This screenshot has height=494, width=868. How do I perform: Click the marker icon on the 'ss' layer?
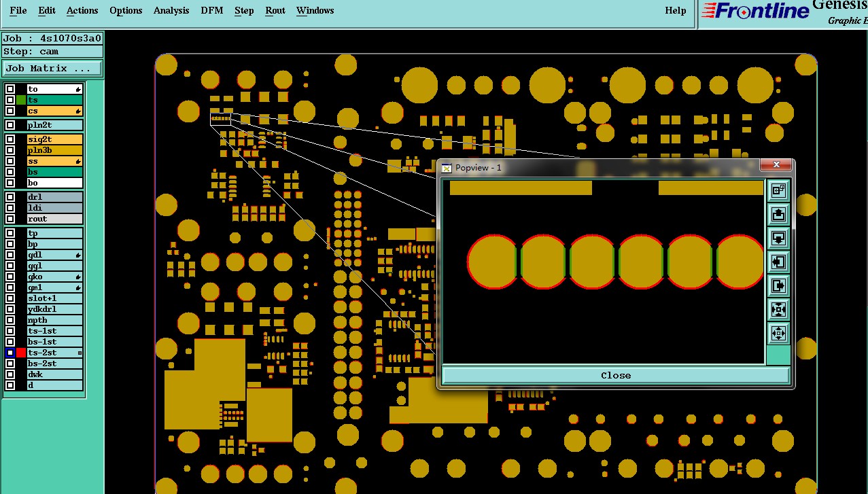[x=78, y=161]
